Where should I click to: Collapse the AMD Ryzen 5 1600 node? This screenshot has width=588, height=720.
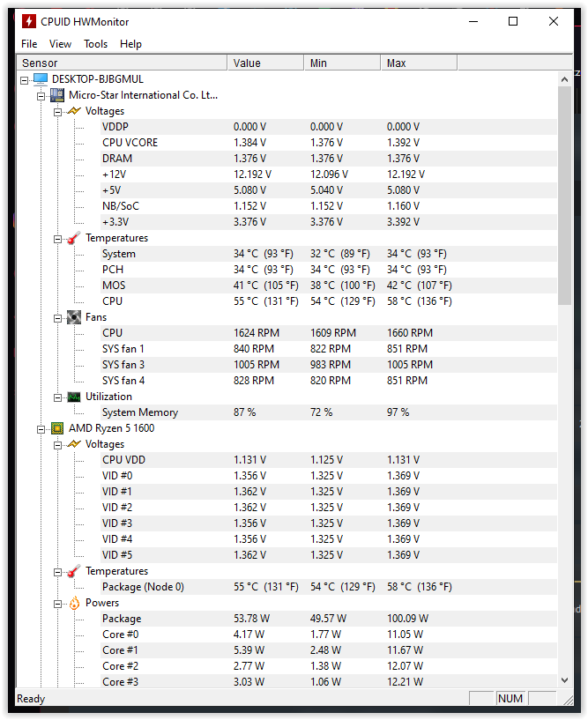tap(41, 429)
